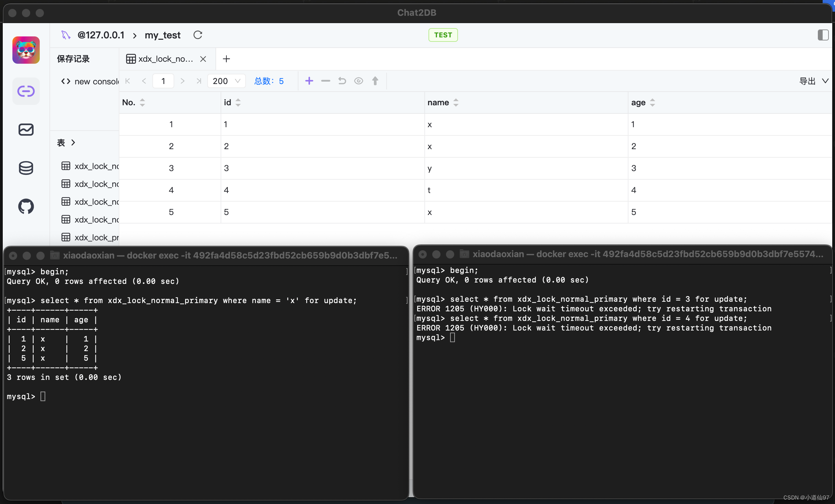Go to last page of results
The width and height of the screenshot is (835, 504).
tap(199, 81)
